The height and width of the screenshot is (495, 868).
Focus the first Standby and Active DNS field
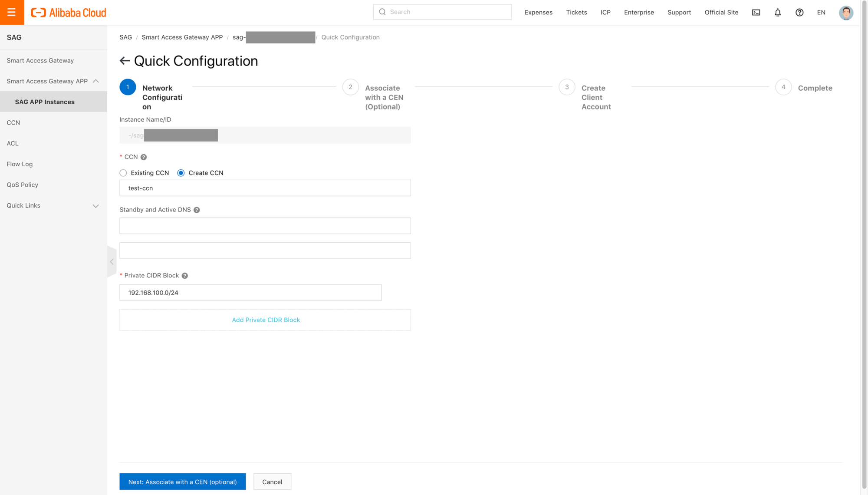point(265,226)
